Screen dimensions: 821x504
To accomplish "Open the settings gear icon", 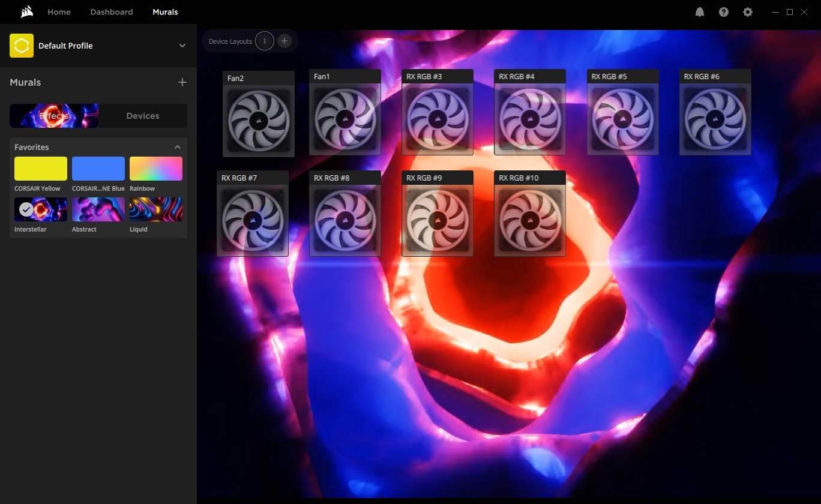I will tap(748, 12).
